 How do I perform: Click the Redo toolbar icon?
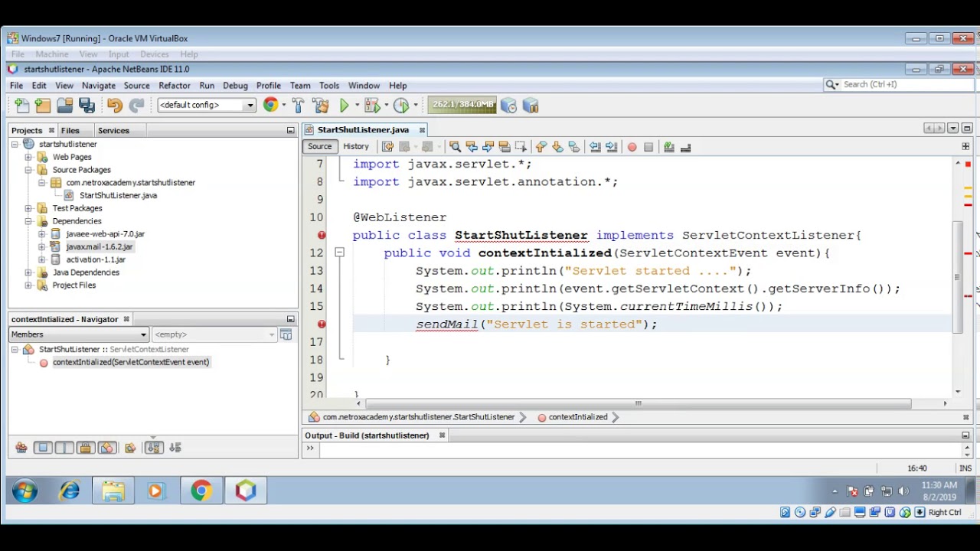[136, 106]
